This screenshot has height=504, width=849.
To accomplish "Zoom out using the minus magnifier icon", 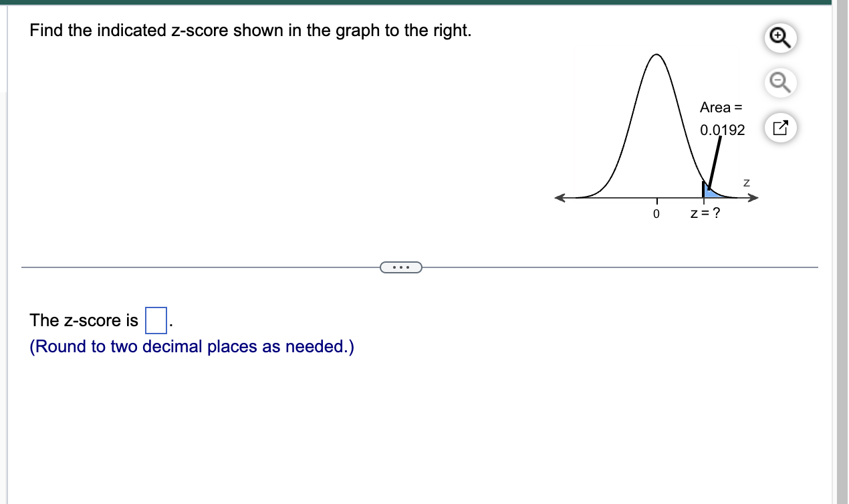I will [781, 82].
